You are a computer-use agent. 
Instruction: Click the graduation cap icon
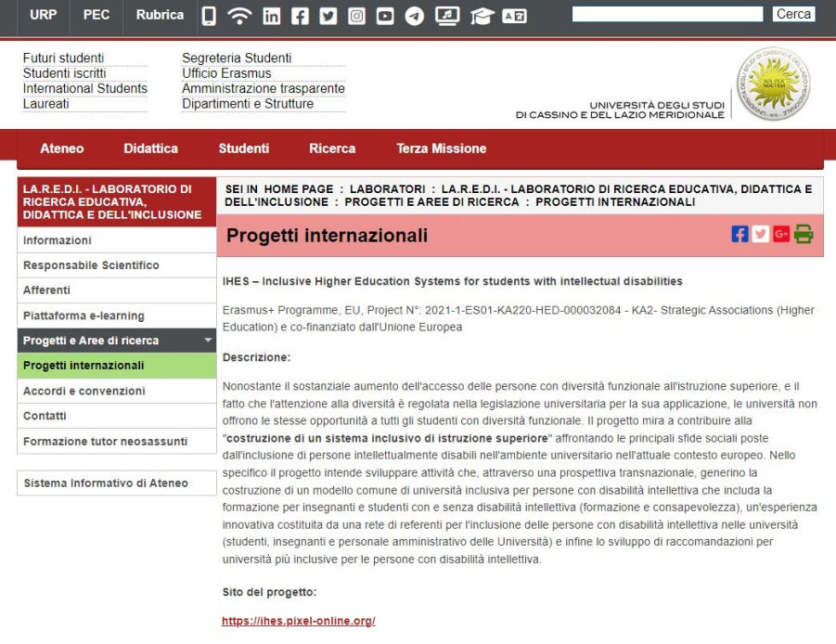(482, 16)
